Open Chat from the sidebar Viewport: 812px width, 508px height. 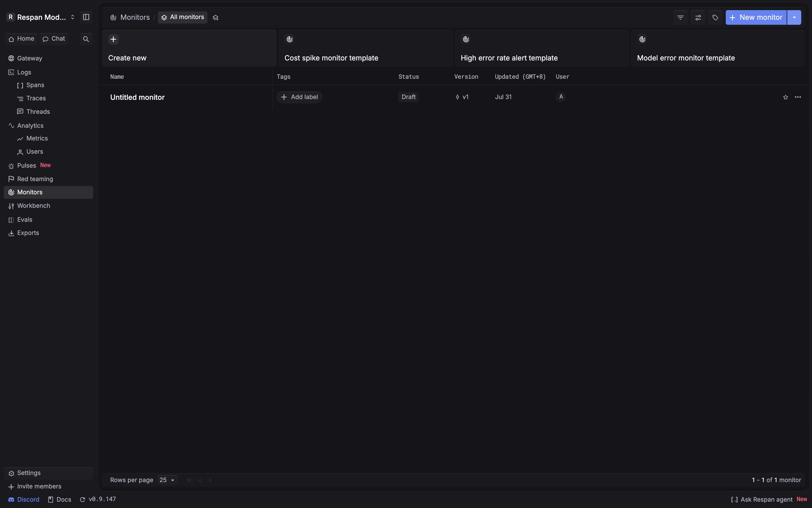[54, 39]
